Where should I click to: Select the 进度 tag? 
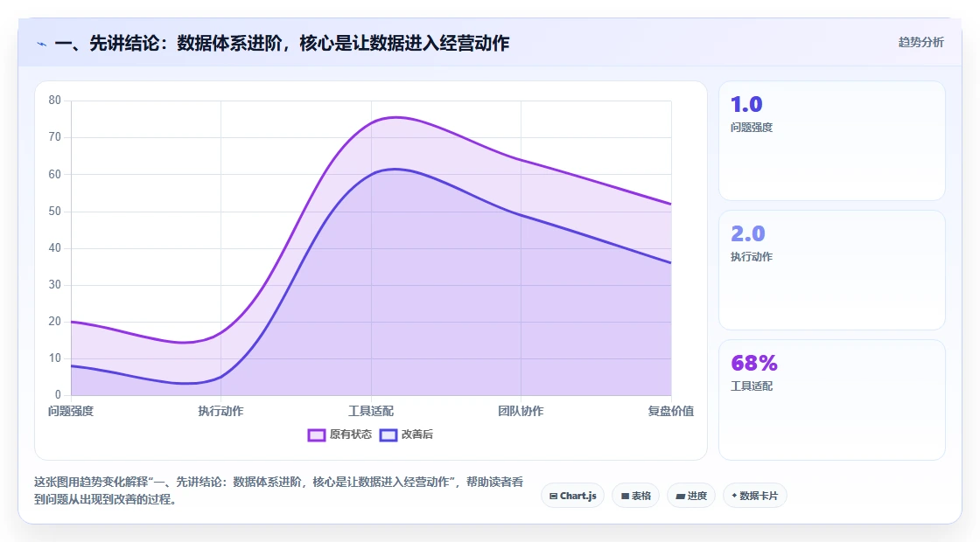tap(690, 496)
